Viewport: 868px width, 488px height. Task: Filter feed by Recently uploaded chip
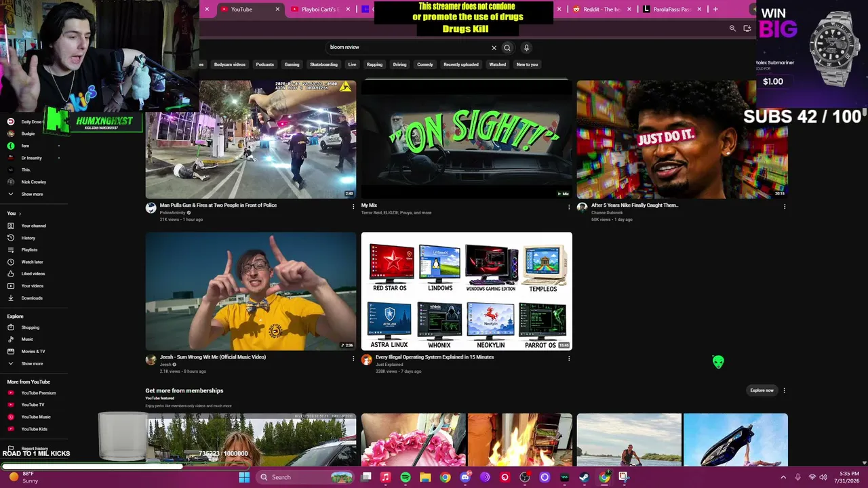461,64
